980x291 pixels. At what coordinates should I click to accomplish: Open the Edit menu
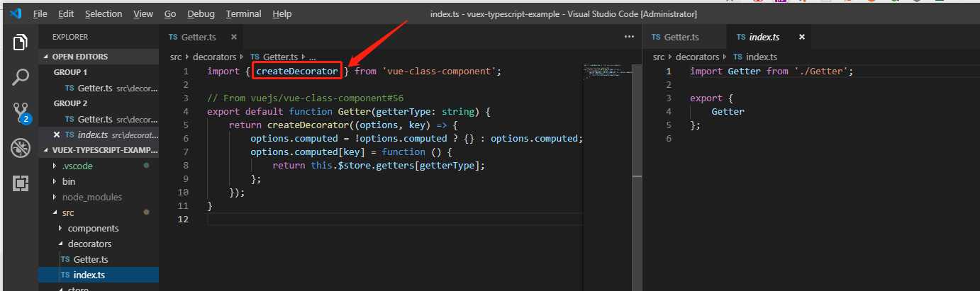pyautogui.click(x=66, y=14)
